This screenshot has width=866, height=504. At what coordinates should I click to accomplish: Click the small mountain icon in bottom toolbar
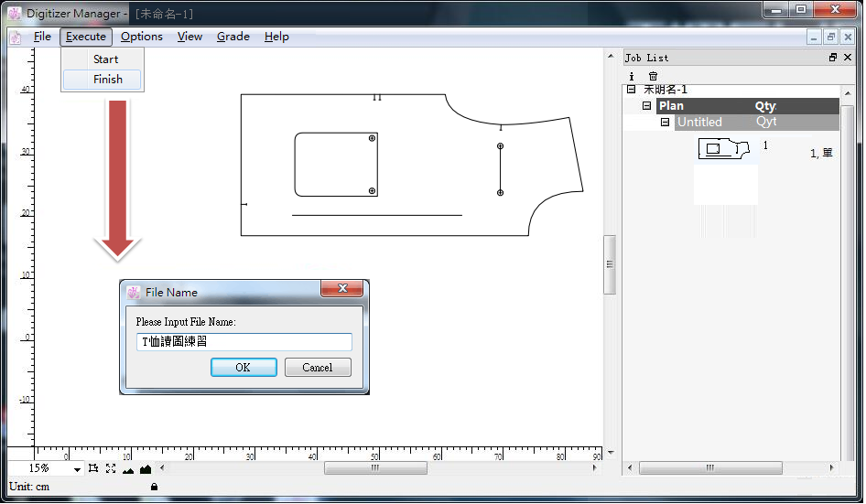coord(128,469)
